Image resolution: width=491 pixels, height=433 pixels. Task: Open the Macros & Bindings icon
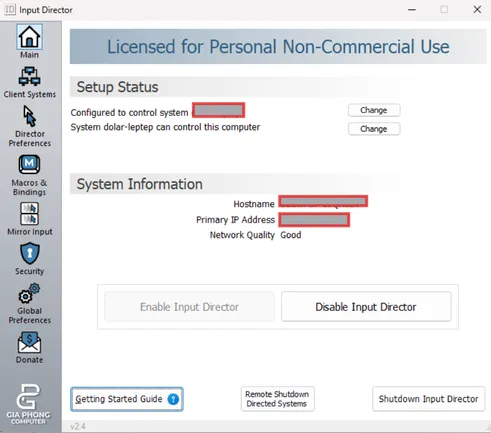[29, 164]
